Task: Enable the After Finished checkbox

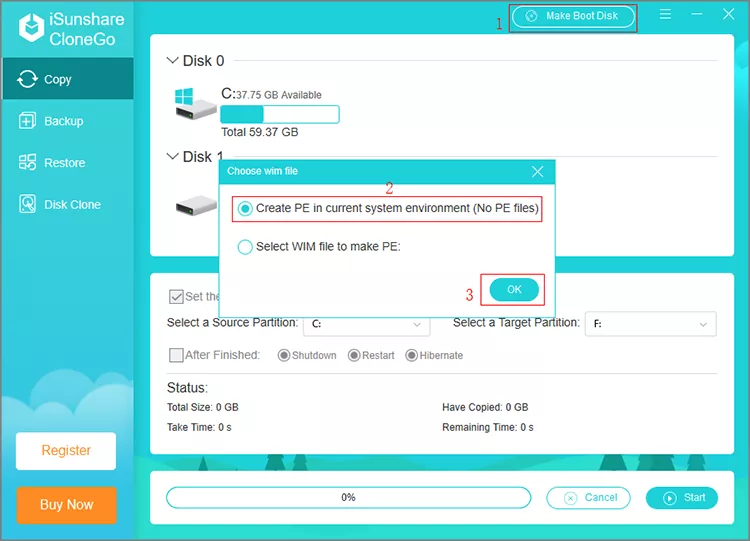Action: [x=176, y=355]
